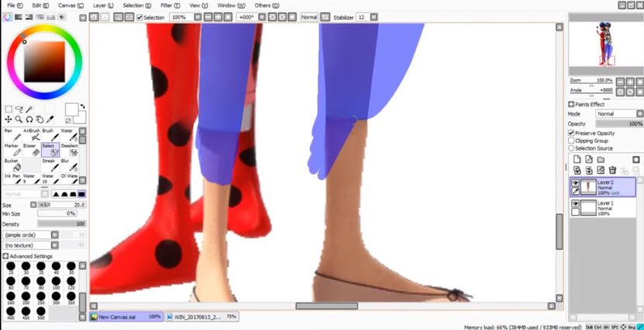Expand the Advanced Settings section
644x330 pixels.
coord(6,255)
